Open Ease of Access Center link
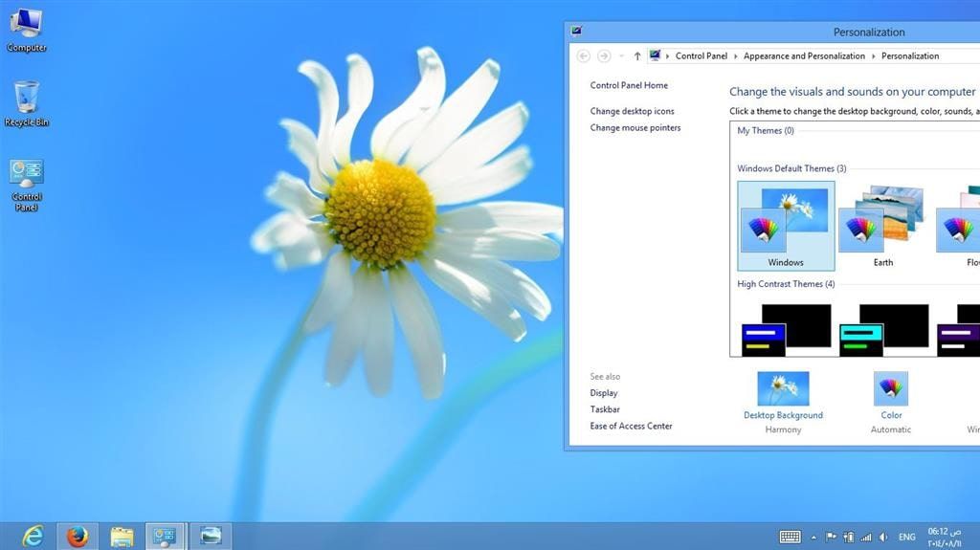Screen dimensions: 980x550 631,426
